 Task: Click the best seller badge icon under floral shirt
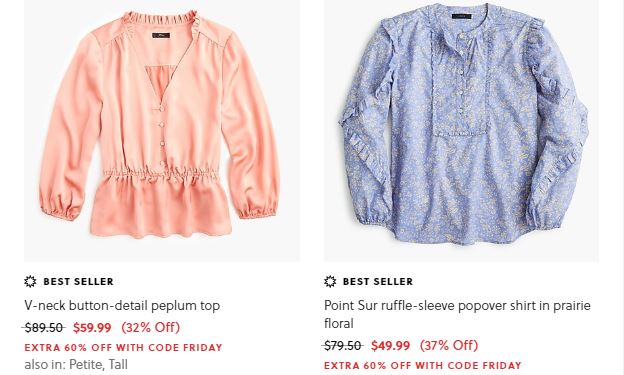(x=330, y=281)
